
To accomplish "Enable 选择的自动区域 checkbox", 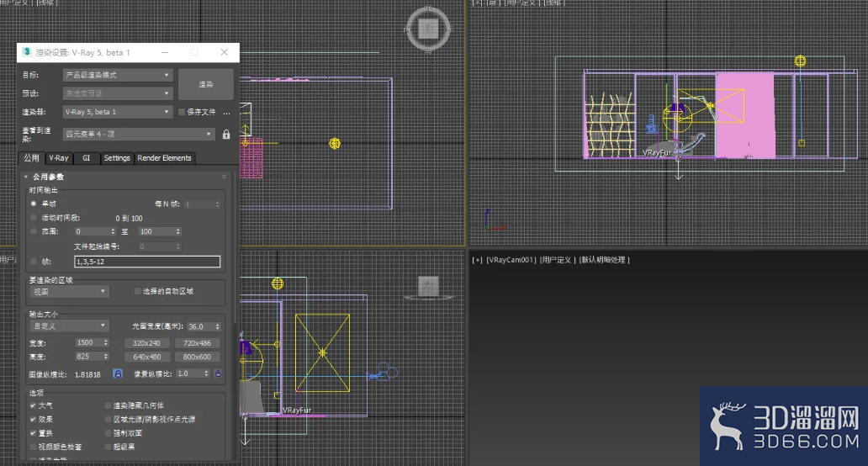I will click(x=137, y=291).
